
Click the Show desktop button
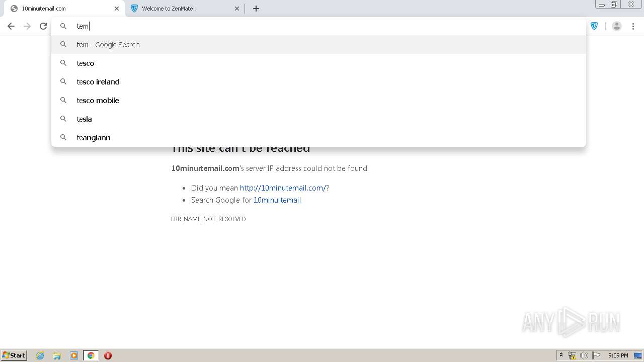(638, 355)
